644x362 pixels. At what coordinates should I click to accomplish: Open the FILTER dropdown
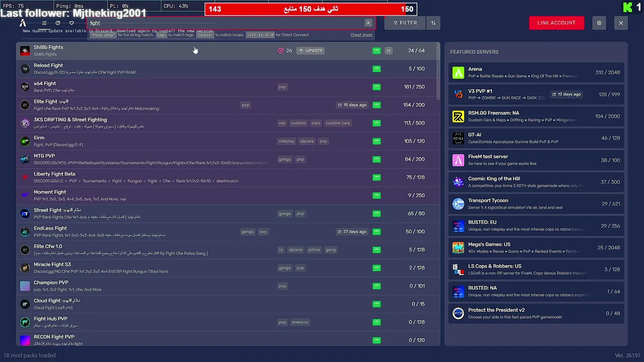[405, 23]
